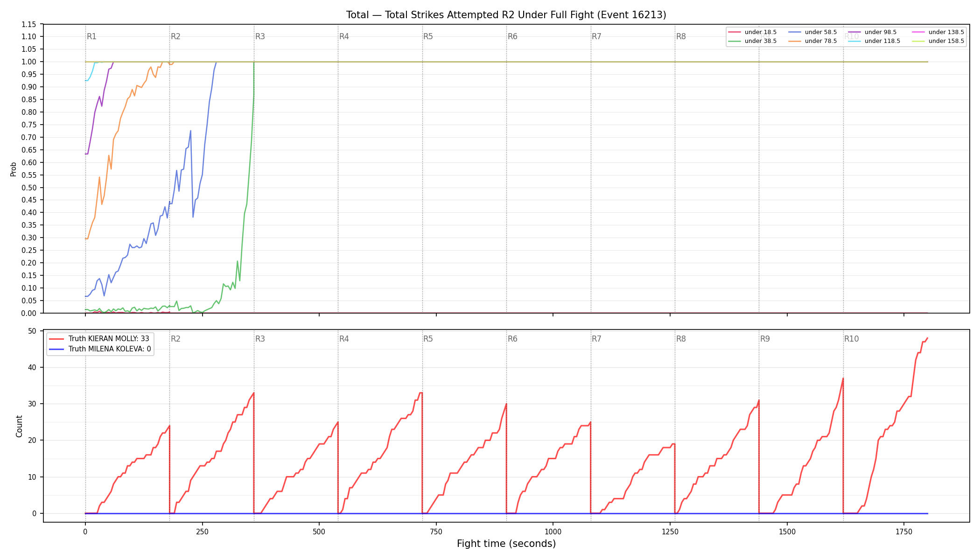Click the 20 tick on Count axis
Image resolution: width=980 pixels, height=560 pixels.
(32, 440)
